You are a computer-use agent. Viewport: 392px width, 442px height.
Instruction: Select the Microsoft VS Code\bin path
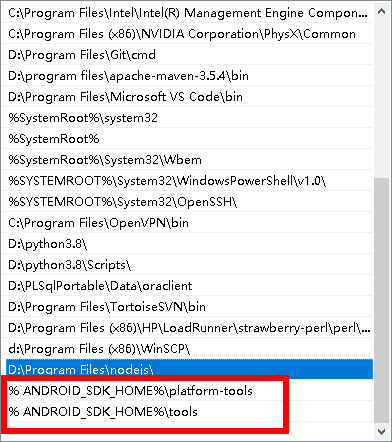click(188, 97)
